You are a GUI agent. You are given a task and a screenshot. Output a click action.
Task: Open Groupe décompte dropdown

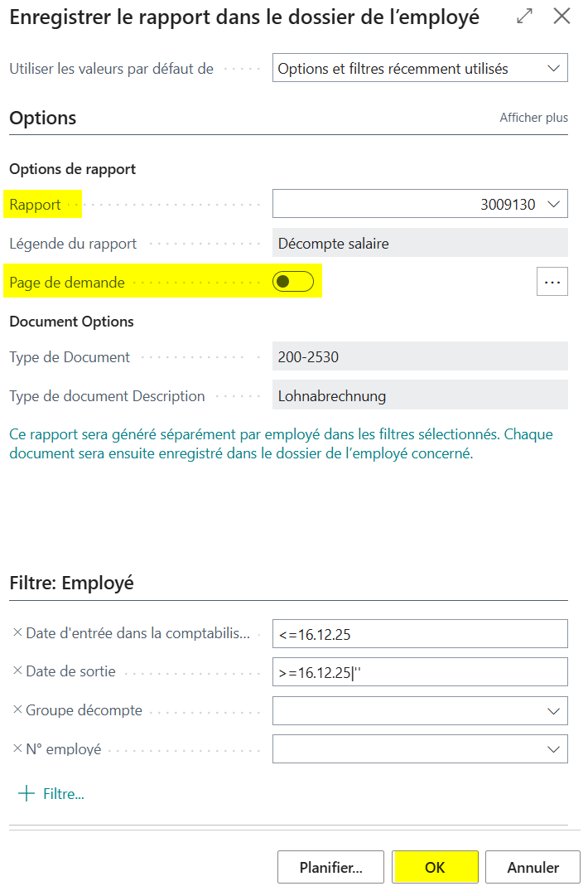[553, 710]
